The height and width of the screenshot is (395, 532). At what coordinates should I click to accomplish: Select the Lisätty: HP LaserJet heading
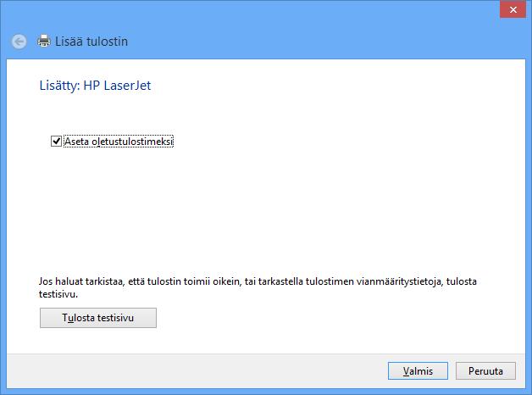(x=95, y=86)
